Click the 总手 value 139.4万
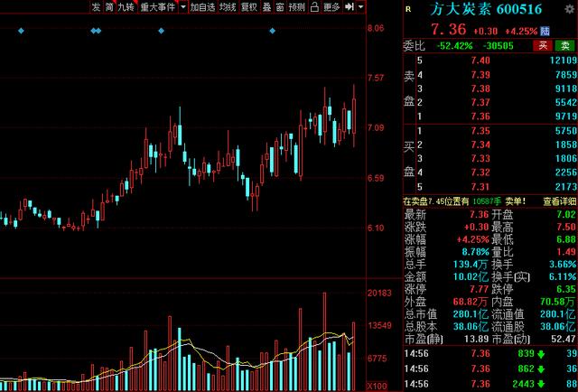This screenshot has width=578, height=392. [471, 265]
